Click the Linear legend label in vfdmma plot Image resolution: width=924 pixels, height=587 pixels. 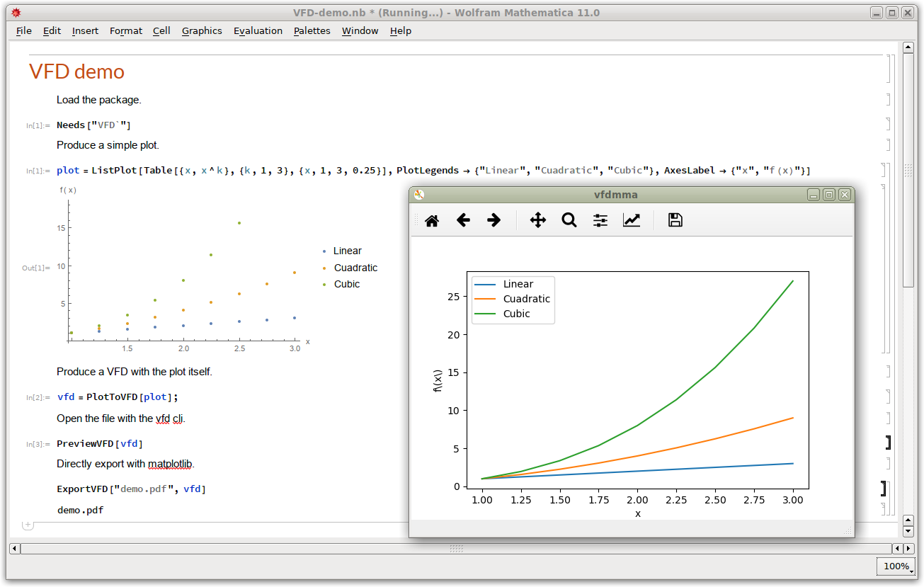(518, 284)
